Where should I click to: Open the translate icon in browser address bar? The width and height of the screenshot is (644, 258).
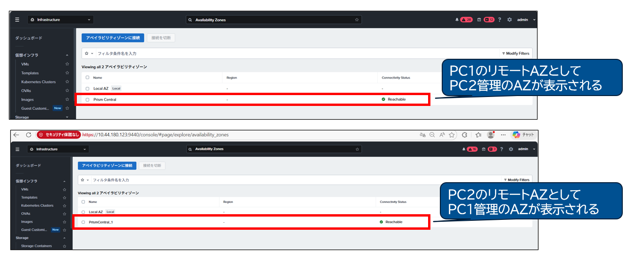pyautogui.click(x=423, y=135)
